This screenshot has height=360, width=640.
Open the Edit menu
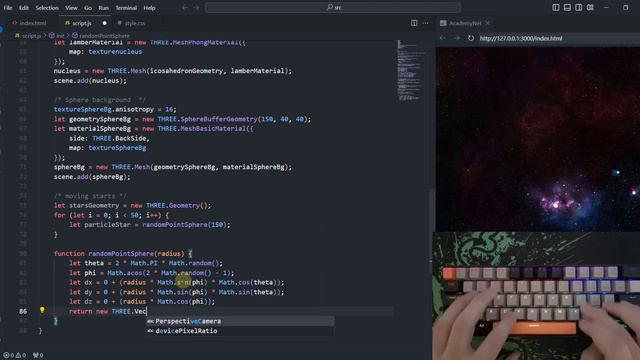24,8
